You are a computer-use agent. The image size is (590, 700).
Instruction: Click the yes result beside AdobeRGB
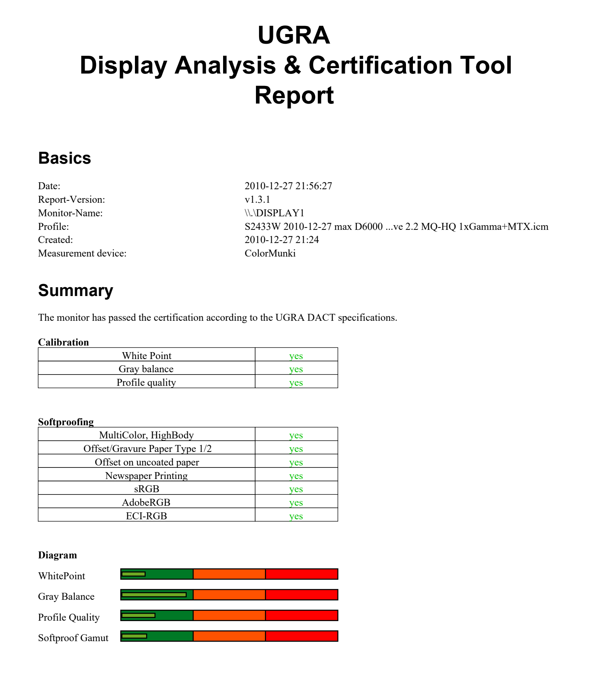pos(296,503)
